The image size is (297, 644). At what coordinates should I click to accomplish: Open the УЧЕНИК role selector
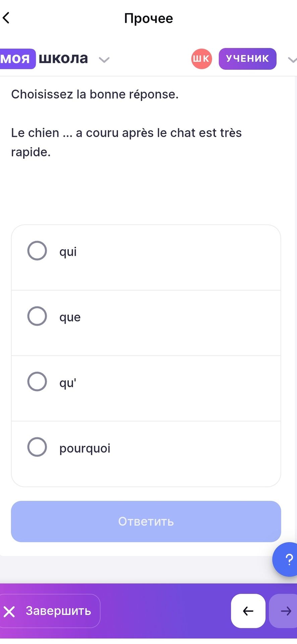pos(247,59)
